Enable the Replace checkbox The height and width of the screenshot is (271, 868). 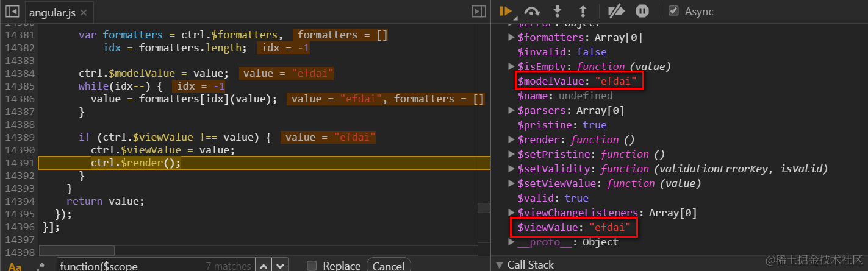point(312,266)
